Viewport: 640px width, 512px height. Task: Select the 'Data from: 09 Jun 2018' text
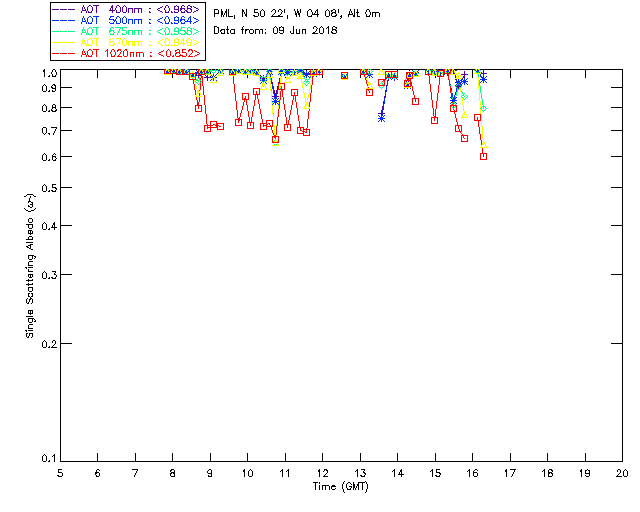(276, 30)
